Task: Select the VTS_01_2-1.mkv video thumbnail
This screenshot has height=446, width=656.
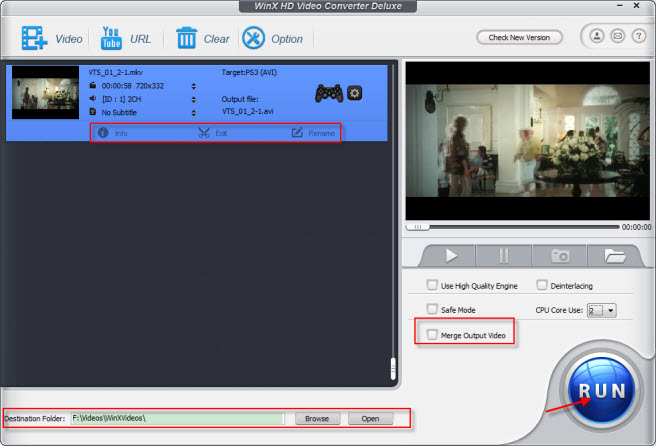Action: point(45,92)
